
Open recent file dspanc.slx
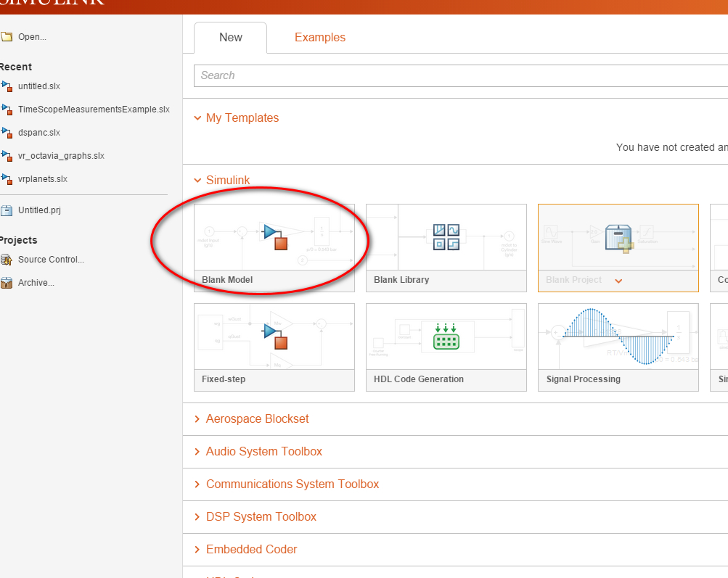[x=39, y=133]
